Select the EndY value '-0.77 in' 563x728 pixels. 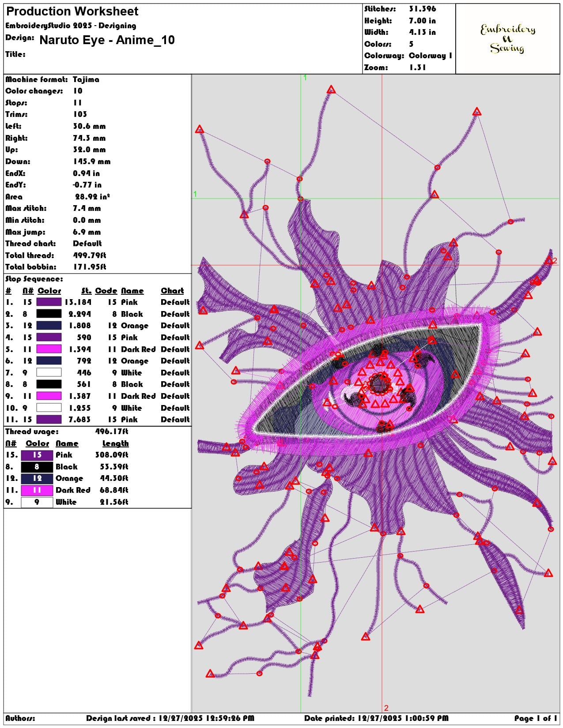[x=87, y=185]
